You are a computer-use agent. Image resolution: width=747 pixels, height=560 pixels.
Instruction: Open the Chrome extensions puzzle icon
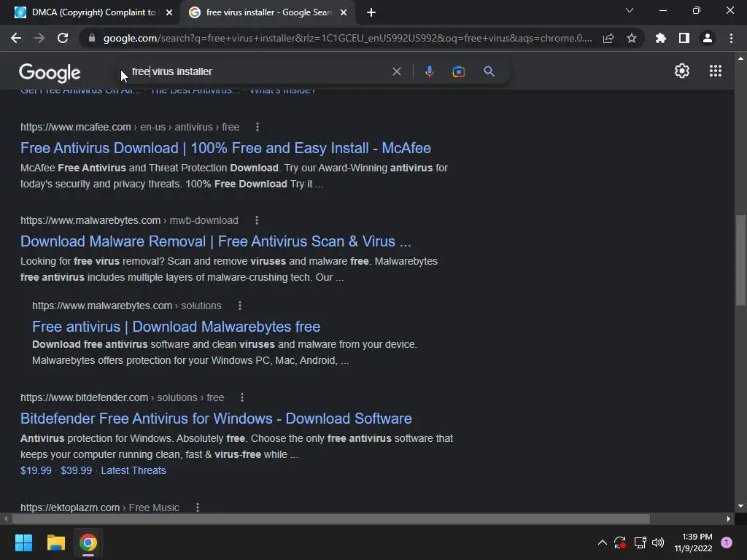pyautogui.click(x=660, y=38)
